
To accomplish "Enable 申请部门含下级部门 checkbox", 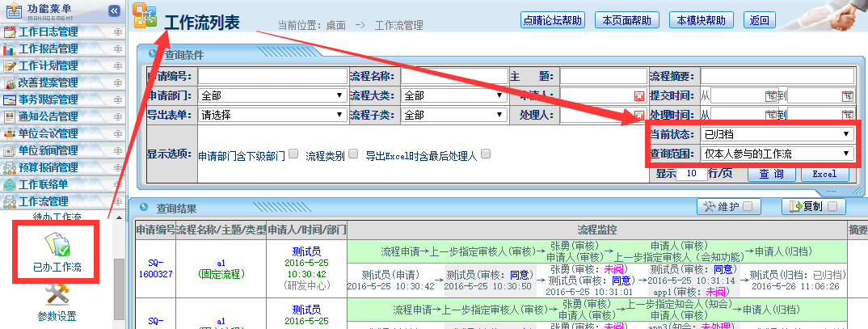I will (293, 154).
